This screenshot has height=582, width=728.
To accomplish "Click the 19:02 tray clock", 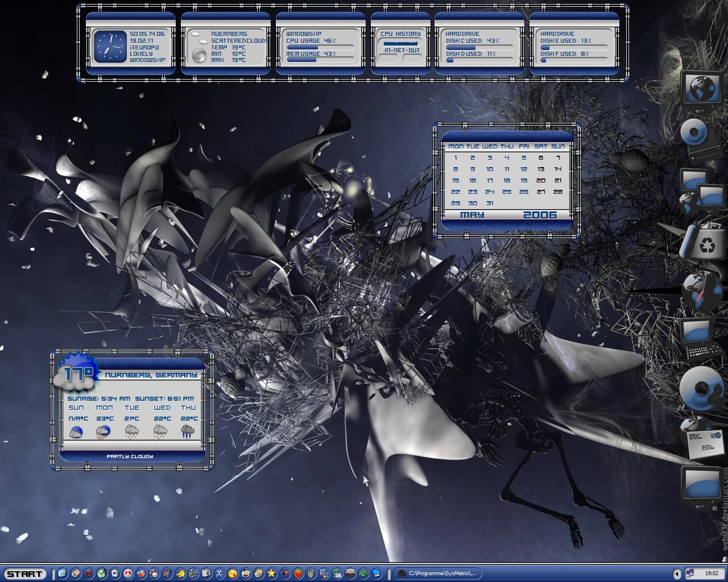I will coord(712,573).
